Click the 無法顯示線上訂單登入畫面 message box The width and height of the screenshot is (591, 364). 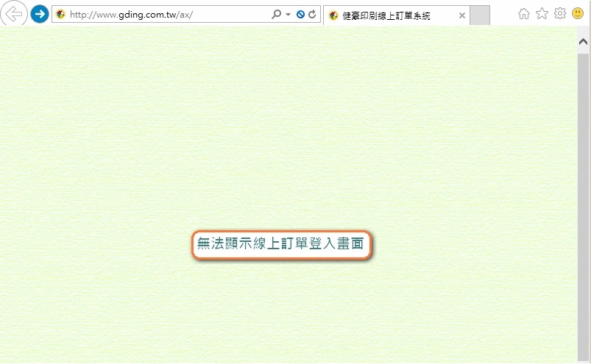point(281,245)
